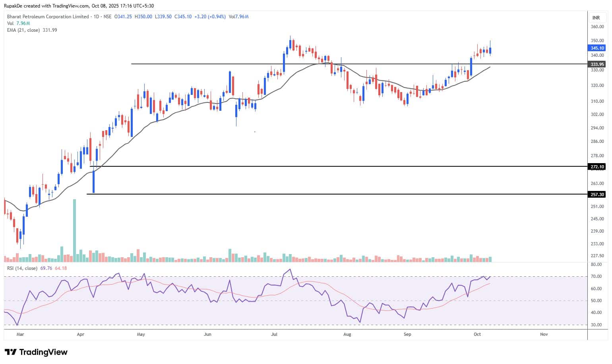612x364 pixels.
Task: Click the TradingView logo at bottom left
Action: (36, 352)
